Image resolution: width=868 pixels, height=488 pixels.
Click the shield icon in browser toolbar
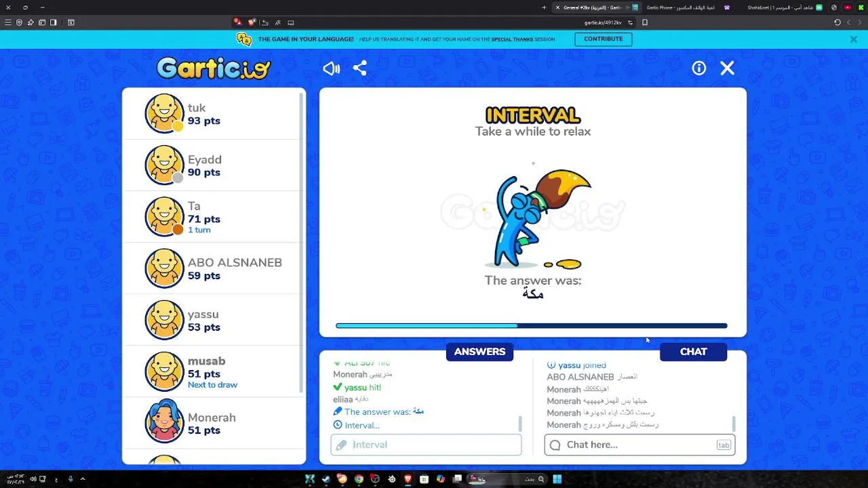(19, 22)
